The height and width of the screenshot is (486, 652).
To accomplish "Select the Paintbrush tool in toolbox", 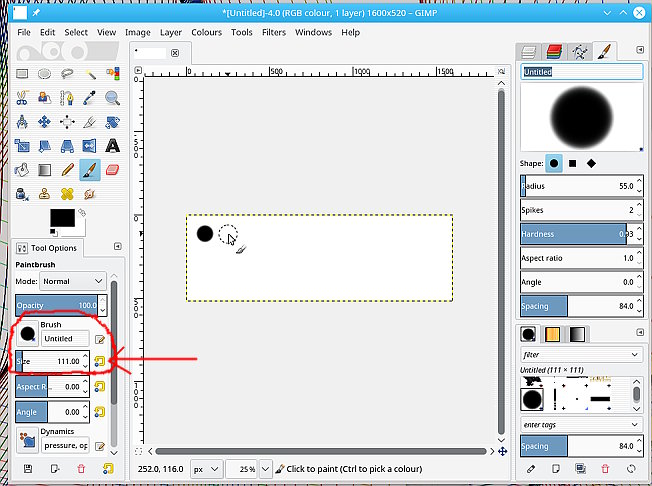I will tap(89, 170).
